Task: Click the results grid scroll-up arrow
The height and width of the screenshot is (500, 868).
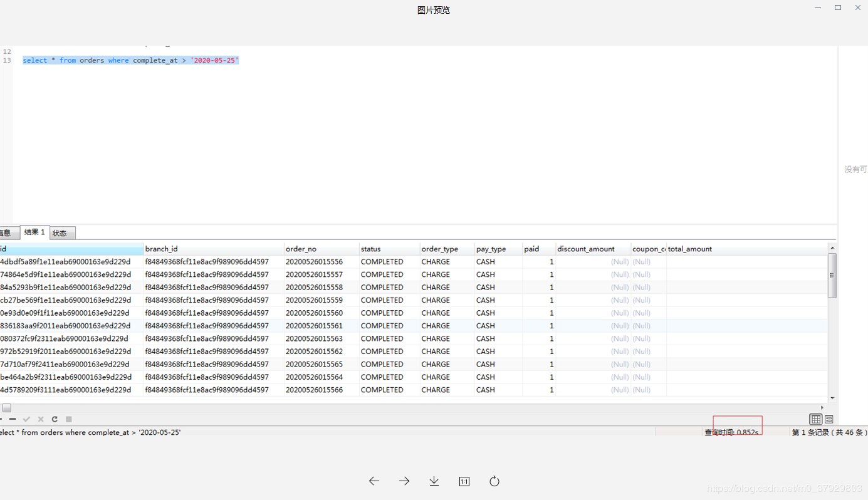Action: (832, 247)
